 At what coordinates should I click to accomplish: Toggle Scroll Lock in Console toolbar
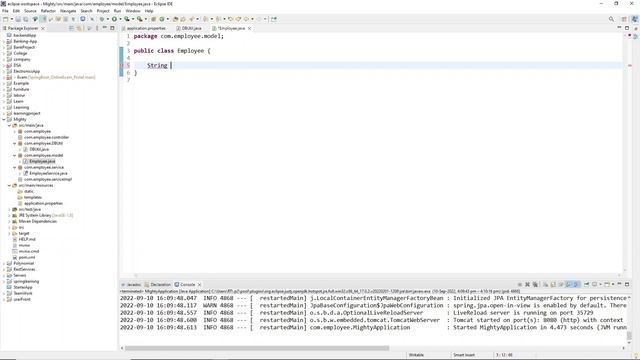[x=553, y=284]
